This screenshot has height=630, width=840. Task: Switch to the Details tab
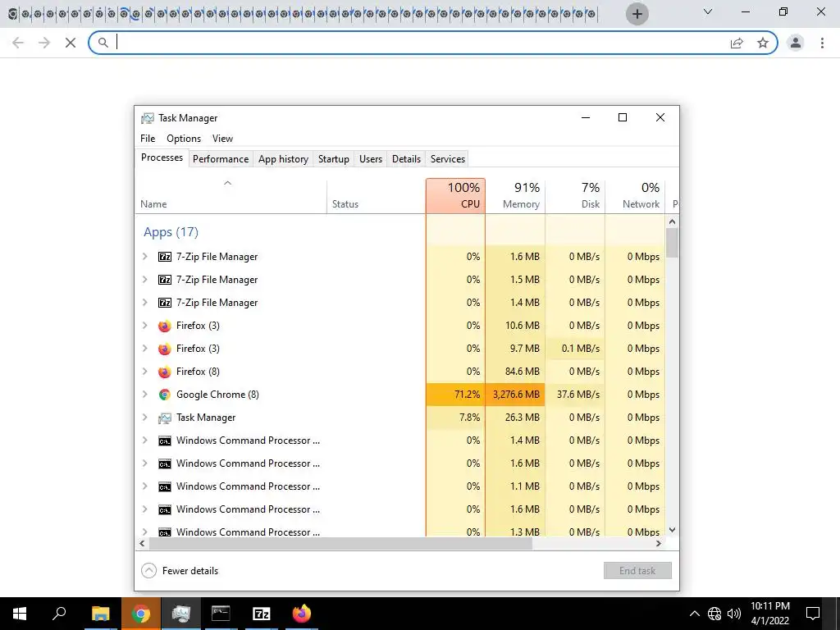[406, 159]
